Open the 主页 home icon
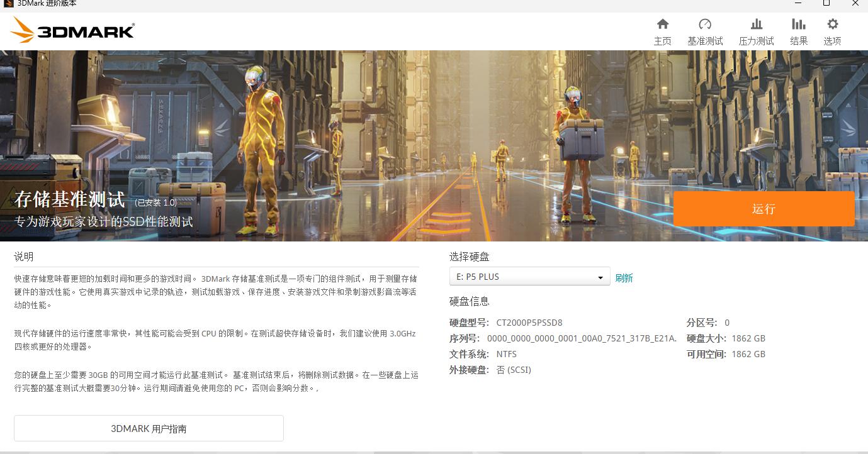The height and width of the screenshot is (454, 868). click(x=663, y=24)
